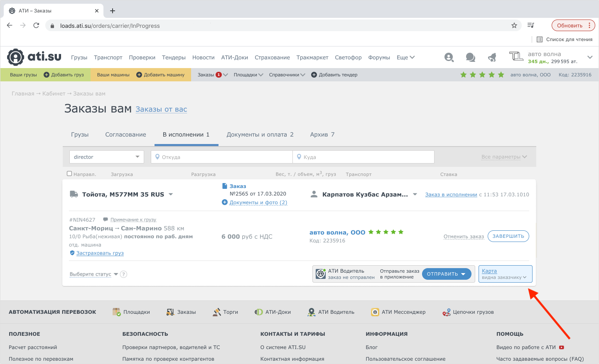Click Добавить груз button
Image resolution: width=599 pixels, height=364 pixels.
(64, 75)
